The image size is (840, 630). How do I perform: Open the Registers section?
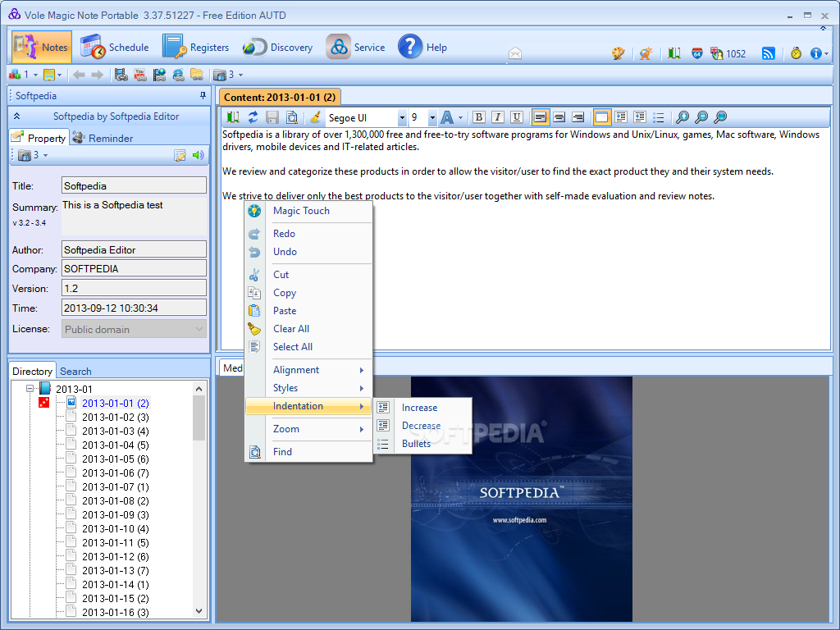tap(195, 47)
